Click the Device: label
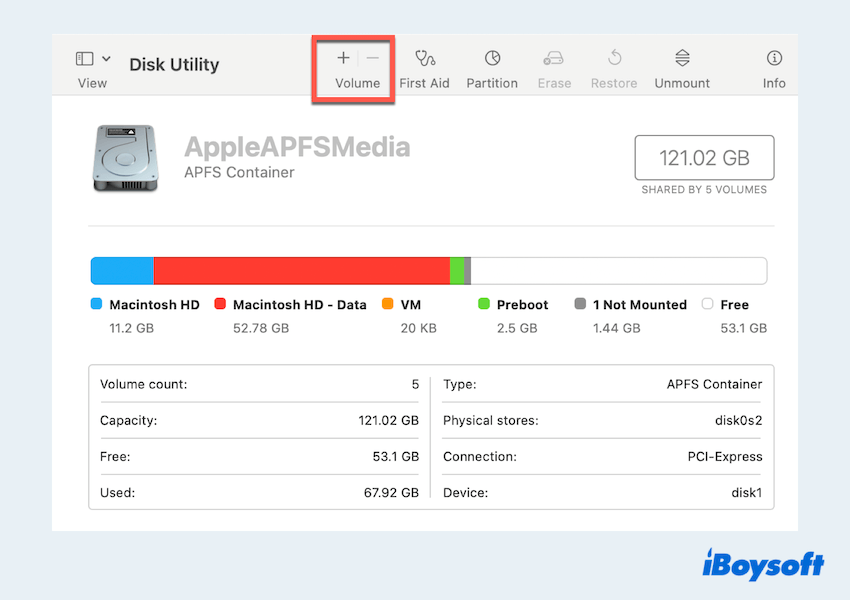 [x=466, y=493]
